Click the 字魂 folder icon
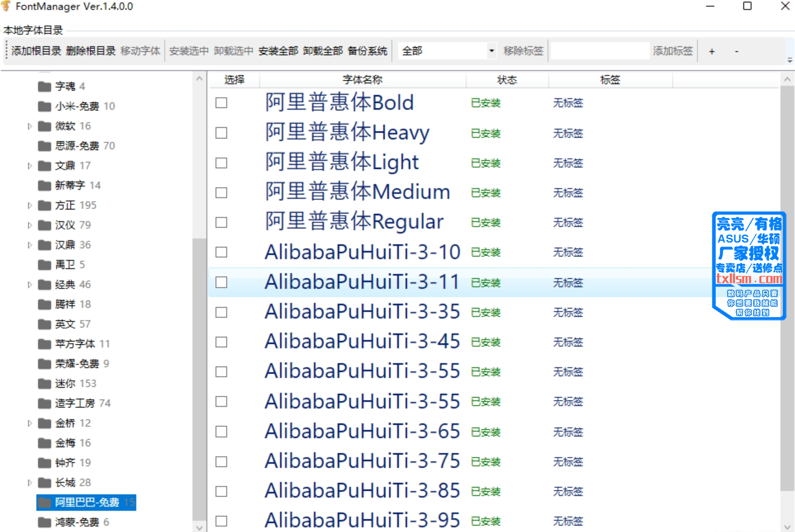Image resolution: width=795 pixels, height=532 pixels. pos(45,86)
